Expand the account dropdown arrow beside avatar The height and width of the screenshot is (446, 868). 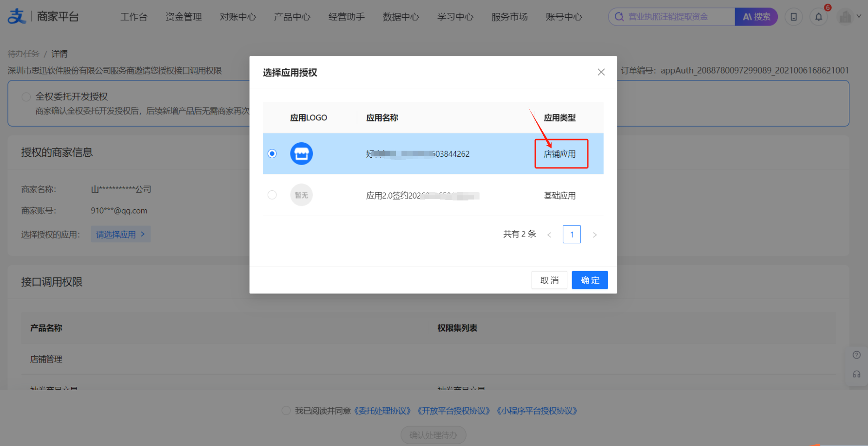(859, 16)
